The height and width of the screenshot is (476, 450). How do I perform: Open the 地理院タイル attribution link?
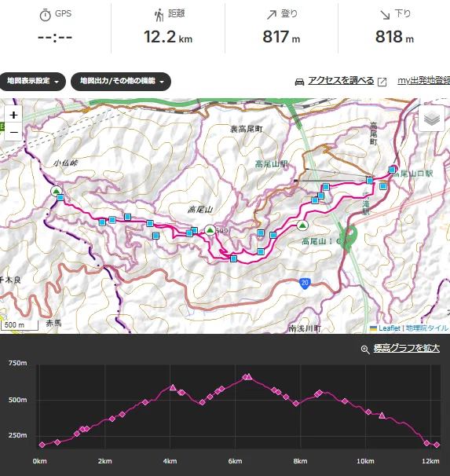[x=426, y=328]
